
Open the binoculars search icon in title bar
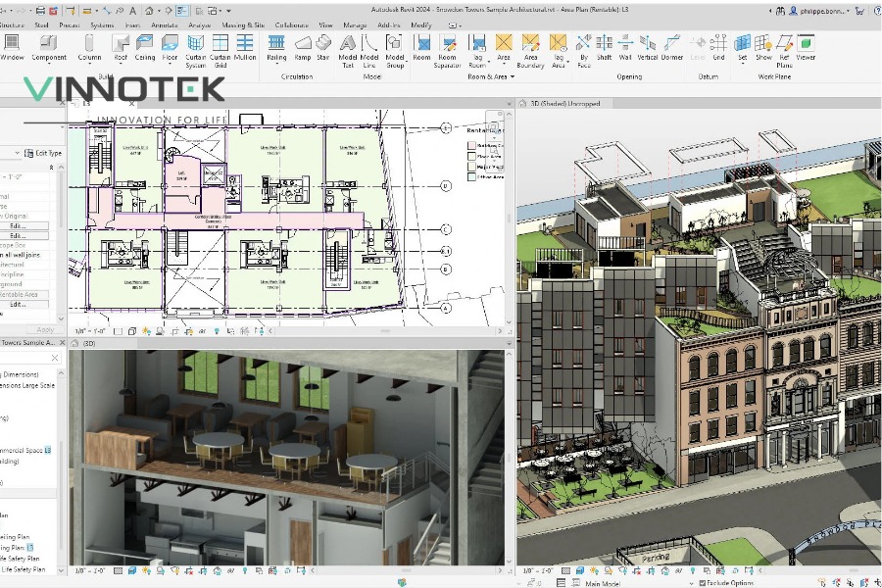pyautogui.click(x=781, y=10)
